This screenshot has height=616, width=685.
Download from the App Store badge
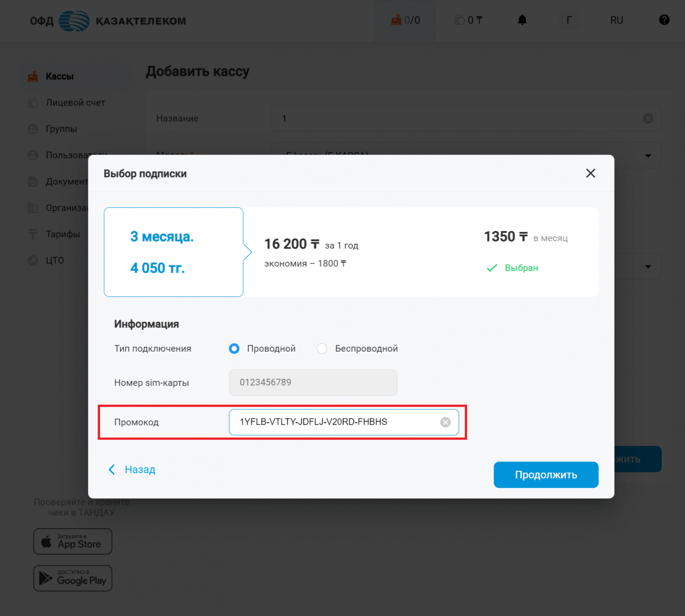click(73, 542)
